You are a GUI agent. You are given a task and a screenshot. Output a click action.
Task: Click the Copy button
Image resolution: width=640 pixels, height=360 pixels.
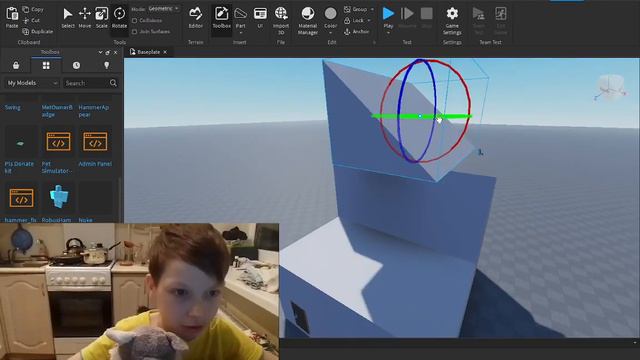click(x=33, y=9)
